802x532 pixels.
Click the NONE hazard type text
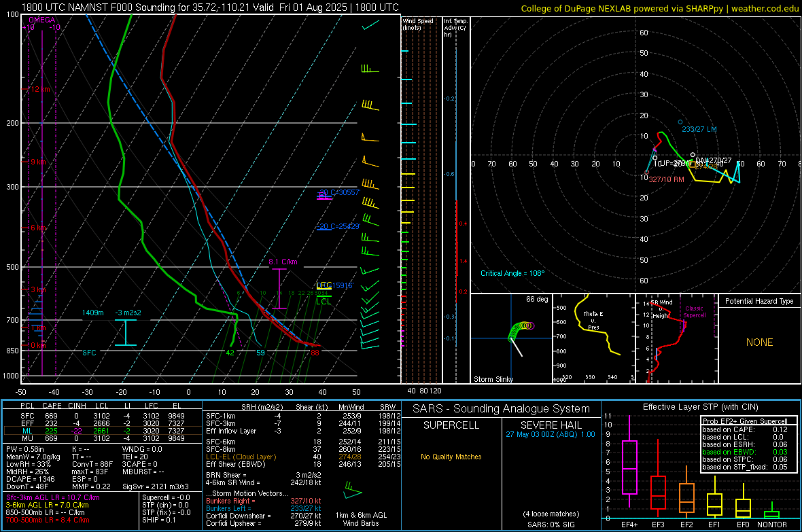(759, 342)
